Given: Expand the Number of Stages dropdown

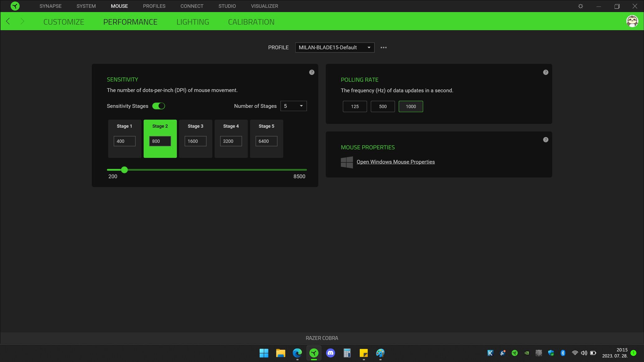Looking at the screenshot, I should coord(293,106).
